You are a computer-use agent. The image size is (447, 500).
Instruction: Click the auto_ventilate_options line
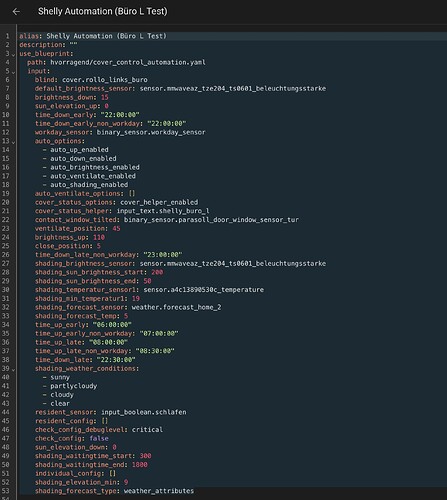point(85,193)
